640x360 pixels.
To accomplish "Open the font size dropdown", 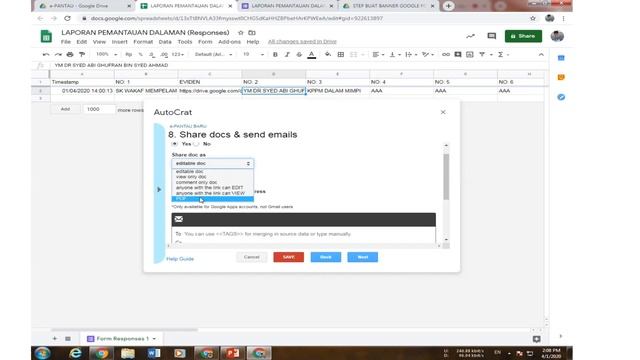I will (253, 54).
